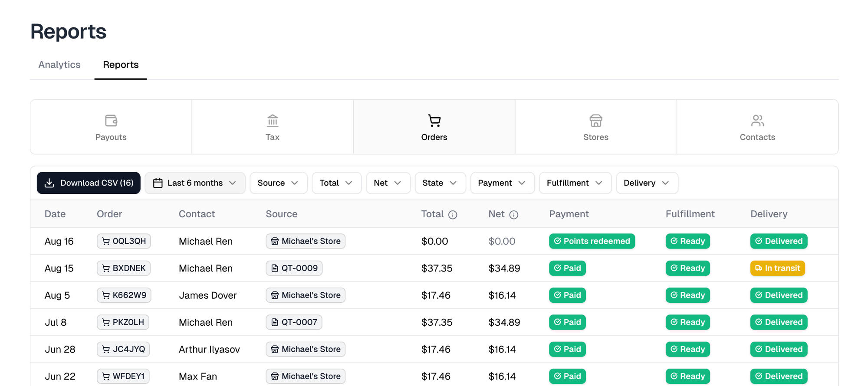Screen dimensions: 868x386
Task: Click the Paid badge for Aug 15
Action: (x=567, y=268)
